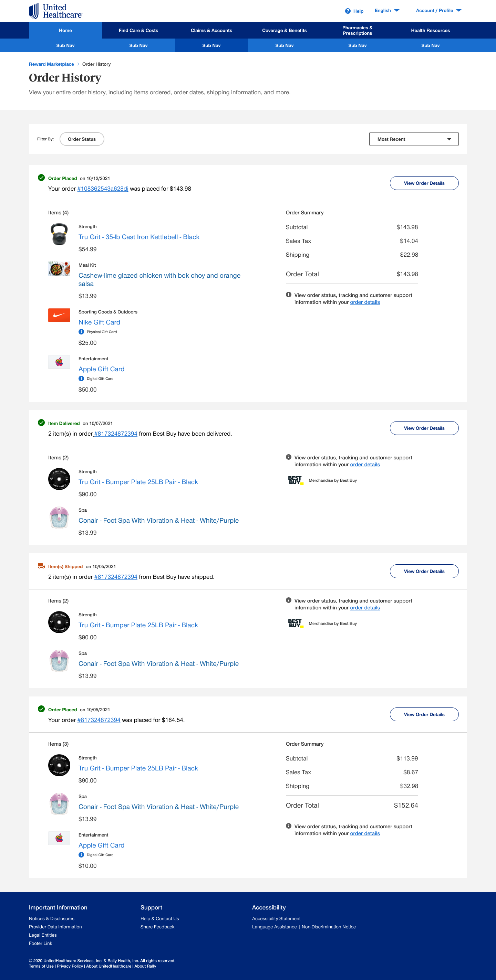Click Best Buy logo in shipped order

click(296, 623)
